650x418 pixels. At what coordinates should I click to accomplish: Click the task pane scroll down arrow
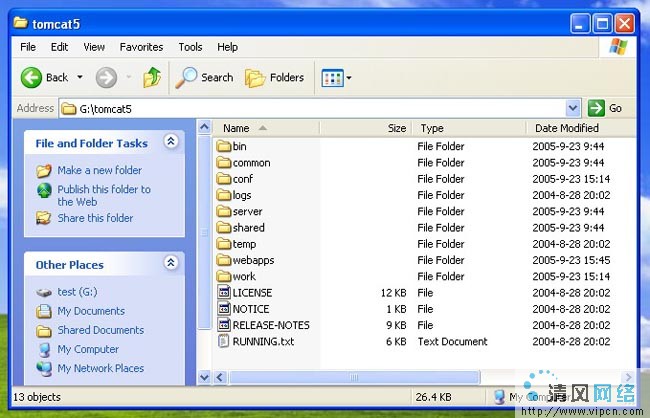pos(204,377)
